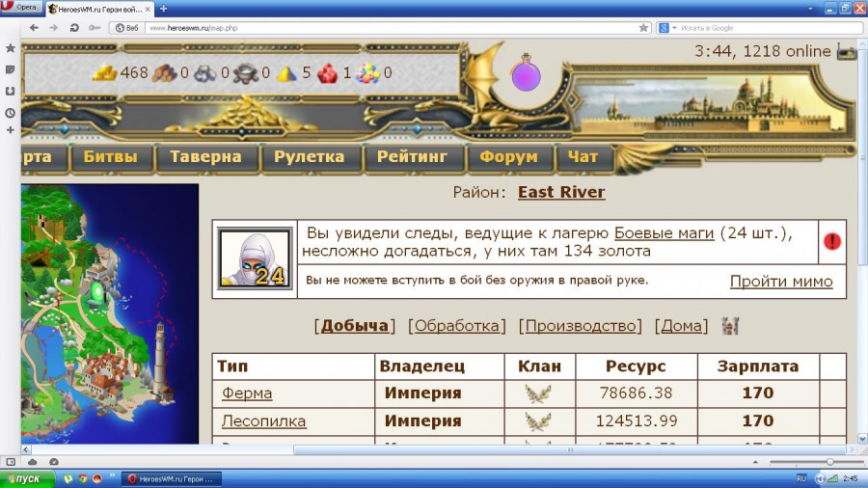Click the clan emblem in the Ферма row
This screenshot has height=488, width=868.
(x=538, y=393)
